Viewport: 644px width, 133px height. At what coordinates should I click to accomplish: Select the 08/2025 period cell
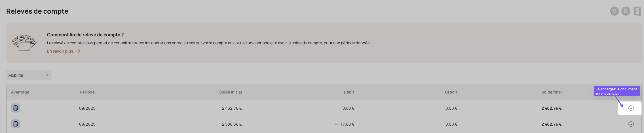pyautogui.click(x=87, y=124)
